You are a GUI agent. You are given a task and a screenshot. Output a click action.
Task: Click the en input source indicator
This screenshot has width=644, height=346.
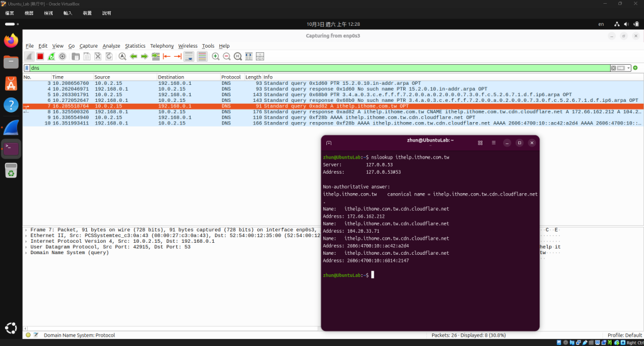click(601, 25)
